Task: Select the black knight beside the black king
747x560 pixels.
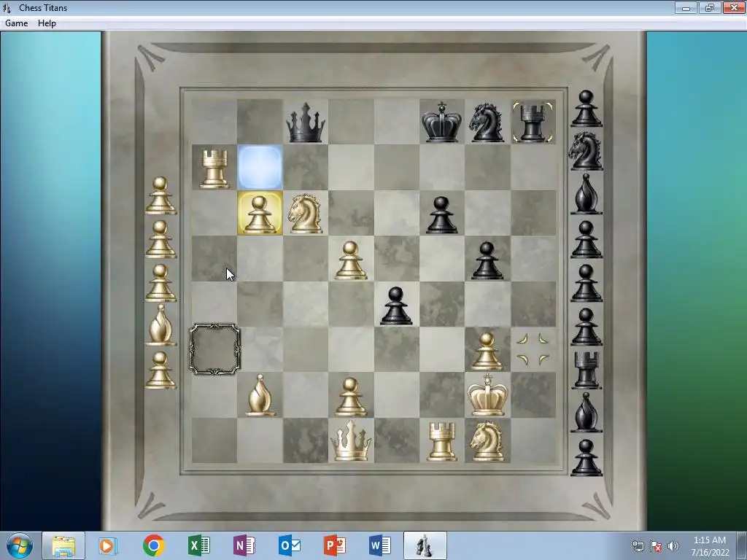Action: tap(487, 122)
